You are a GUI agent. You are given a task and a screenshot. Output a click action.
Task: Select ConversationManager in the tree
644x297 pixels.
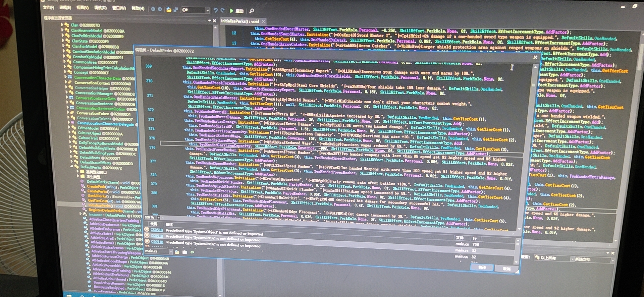coord(105,93)
